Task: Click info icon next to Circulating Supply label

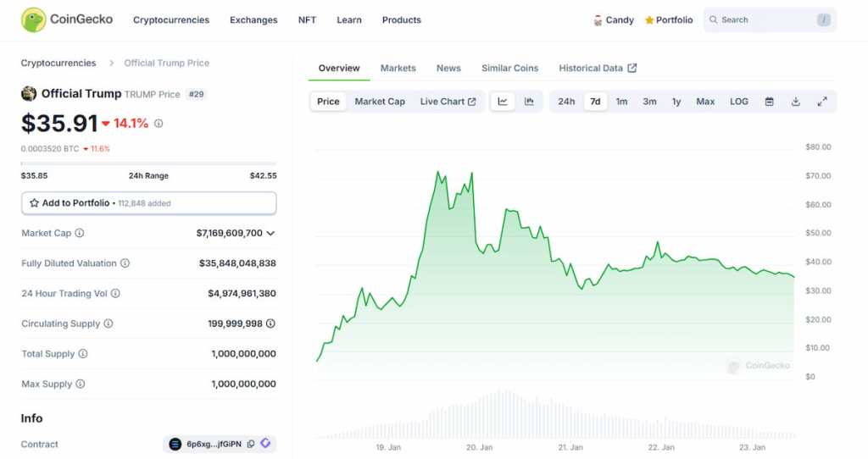Action: point(108,324)
